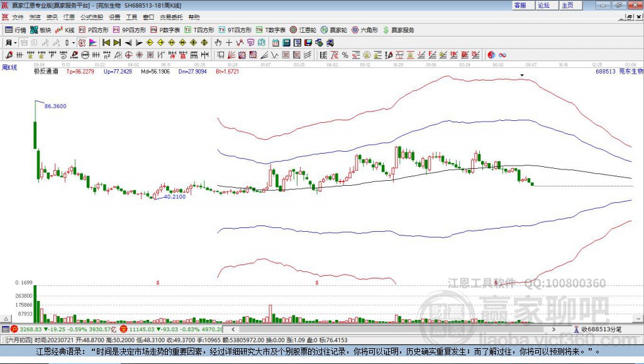Open 赢家服务 with dollar icon

pyautogui.click(x=399, y=30)
